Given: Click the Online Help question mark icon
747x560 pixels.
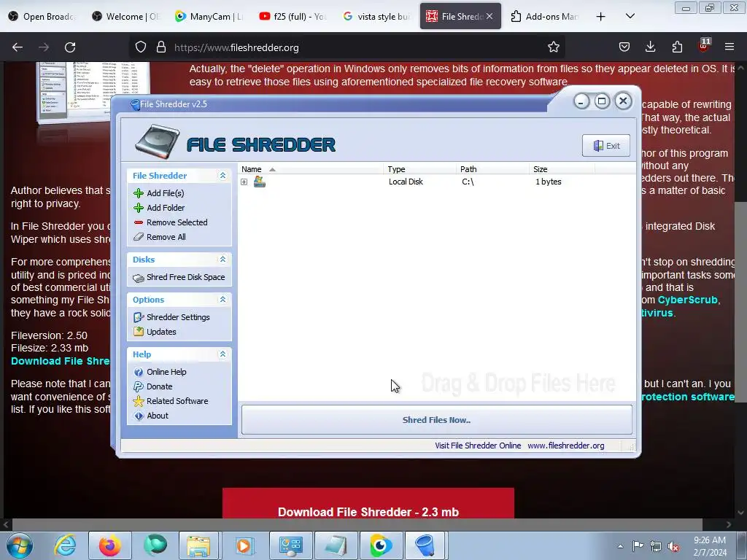Looking at the screenshot, I should [x=139, y=372].
